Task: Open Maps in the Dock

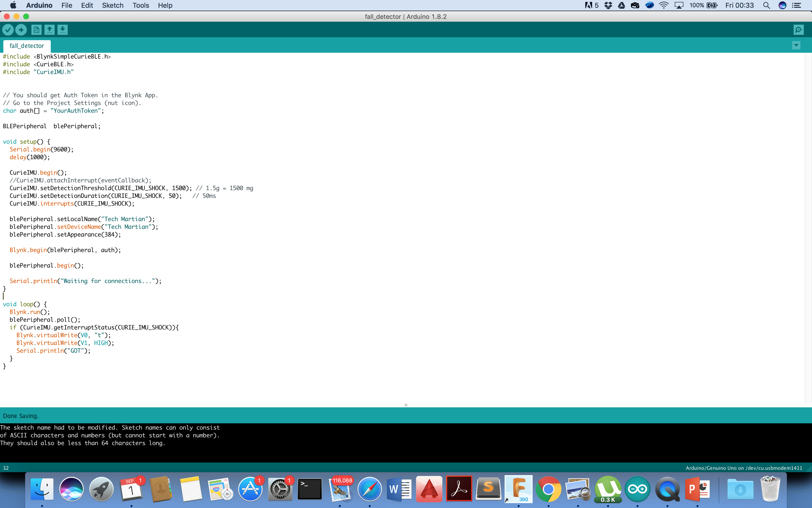Action: (x=220, y=489)
